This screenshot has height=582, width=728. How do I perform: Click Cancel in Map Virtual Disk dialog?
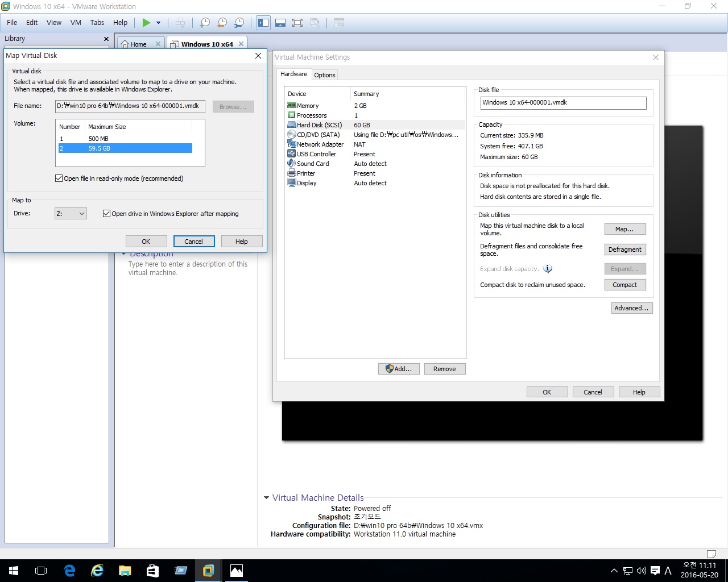click(194, 242)
